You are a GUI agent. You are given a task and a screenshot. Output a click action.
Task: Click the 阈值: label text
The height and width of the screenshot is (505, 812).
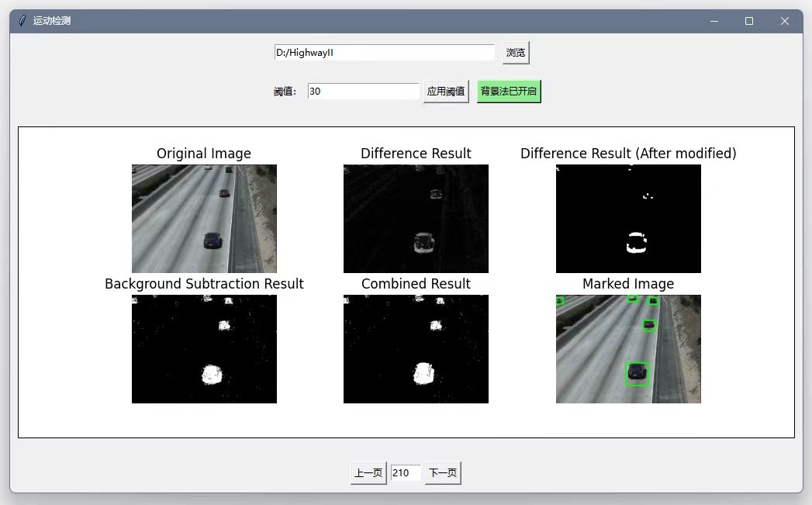point(285,92)
